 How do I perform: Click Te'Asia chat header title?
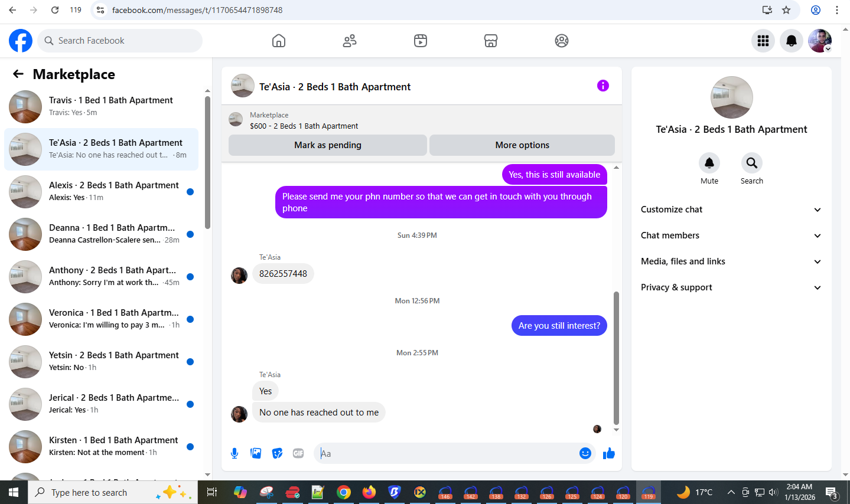(335, 87)
